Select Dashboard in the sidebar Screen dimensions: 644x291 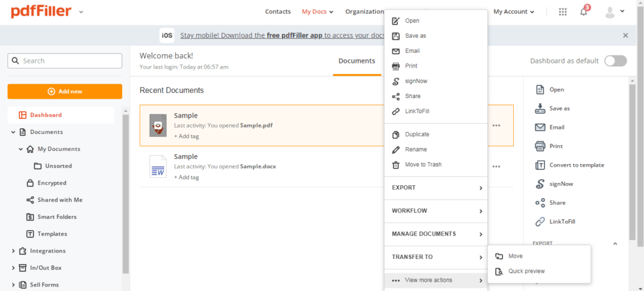point(61,115)
